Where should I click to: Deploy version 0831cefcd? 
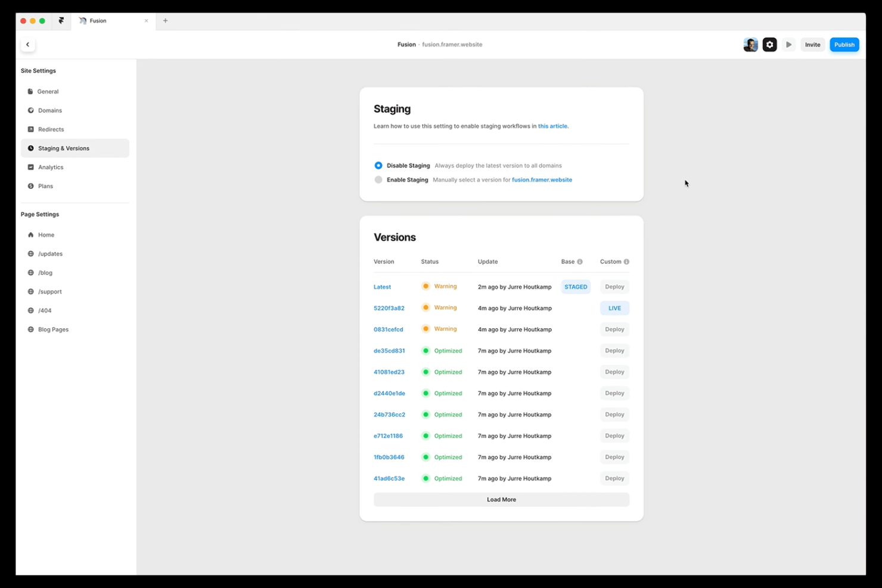pyautogui.click(x=614, y=329)
